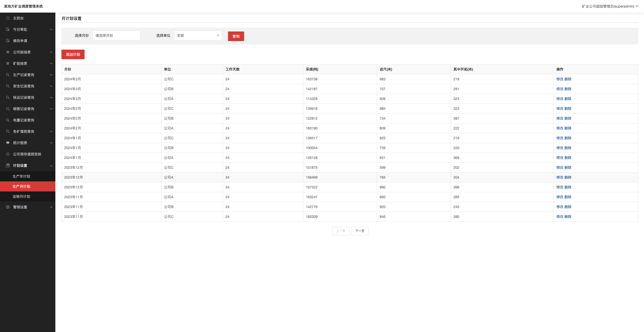Expand the 矿级报表 menu arrow

[51, 64]
